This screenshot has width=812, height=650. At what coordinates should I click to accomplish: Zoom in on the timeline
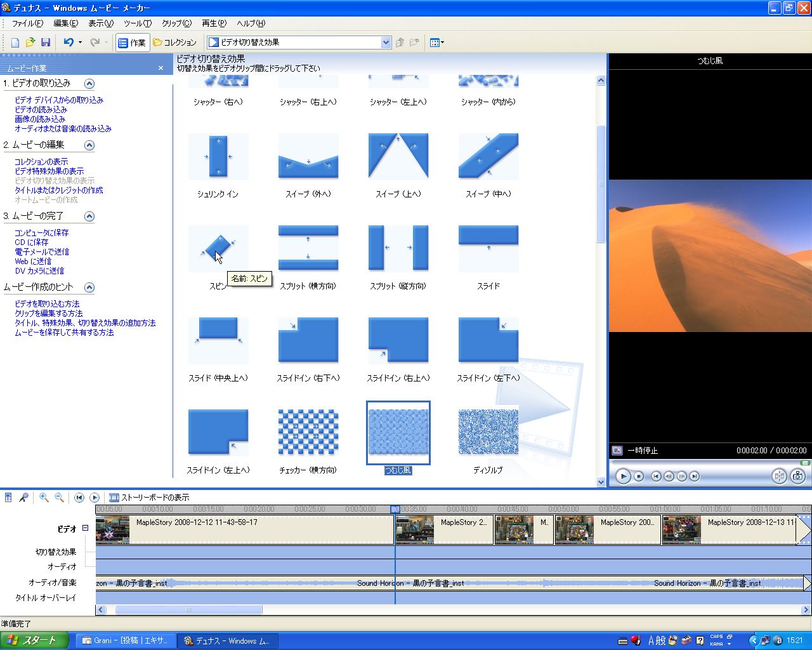point(44,498)
